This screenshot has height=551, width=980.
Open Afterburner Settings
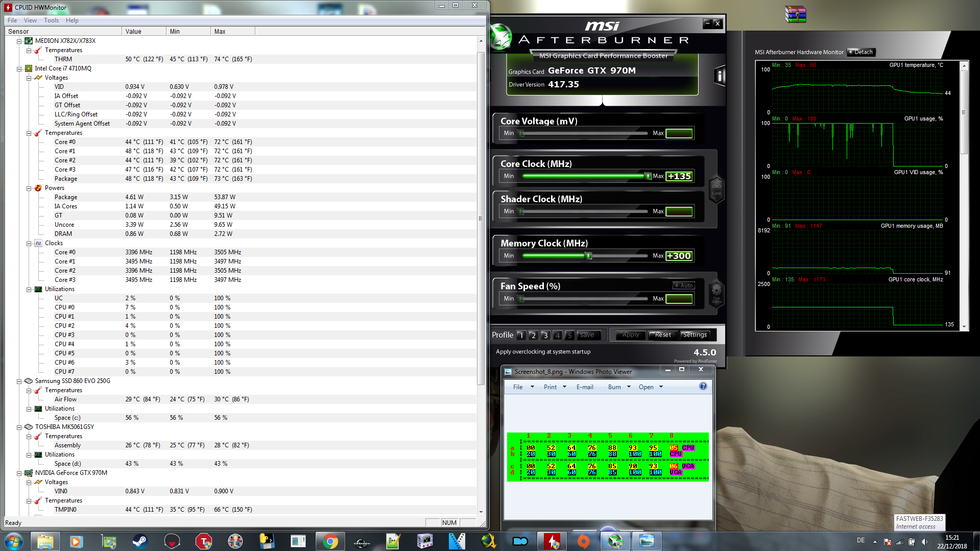pos(695,335)
